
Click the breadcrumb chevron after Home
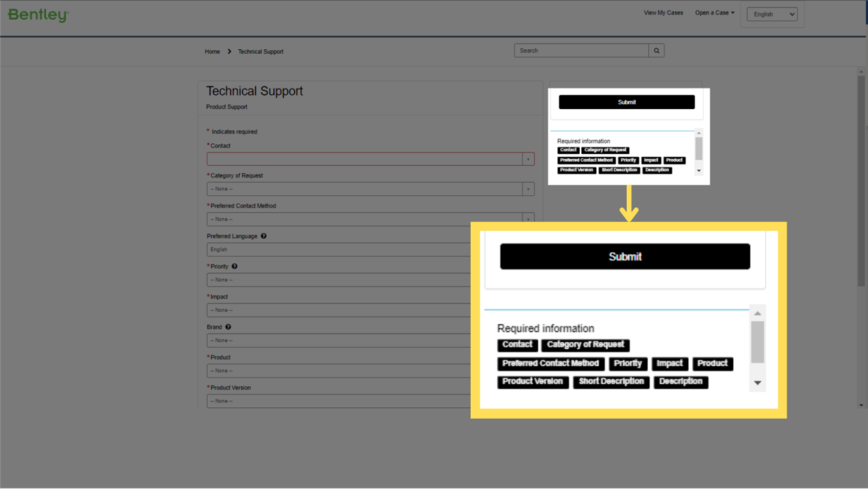pyautogui.click(x=230, y=52)
